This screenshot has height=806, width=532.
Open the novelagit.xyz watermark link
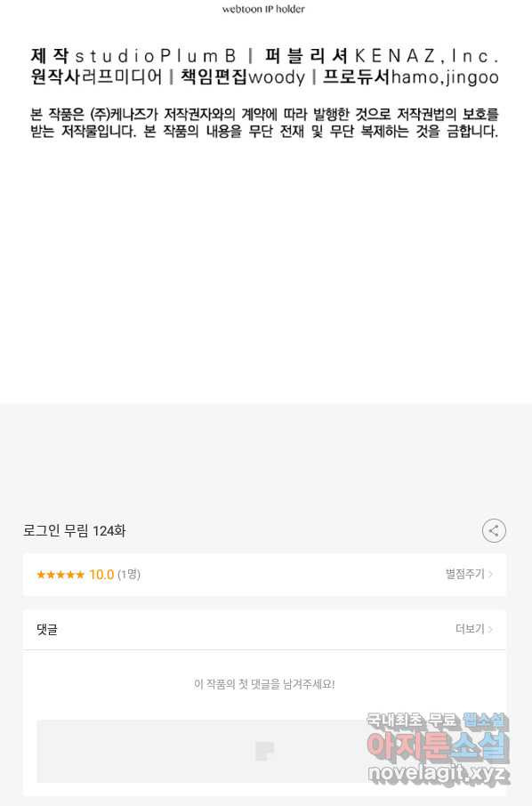[x=439, y=773]
